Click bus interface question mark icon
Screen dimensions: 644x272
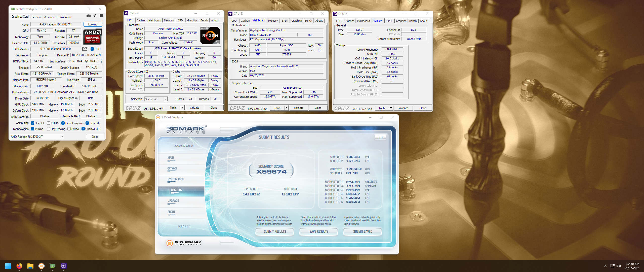click(x=101, y=61)
